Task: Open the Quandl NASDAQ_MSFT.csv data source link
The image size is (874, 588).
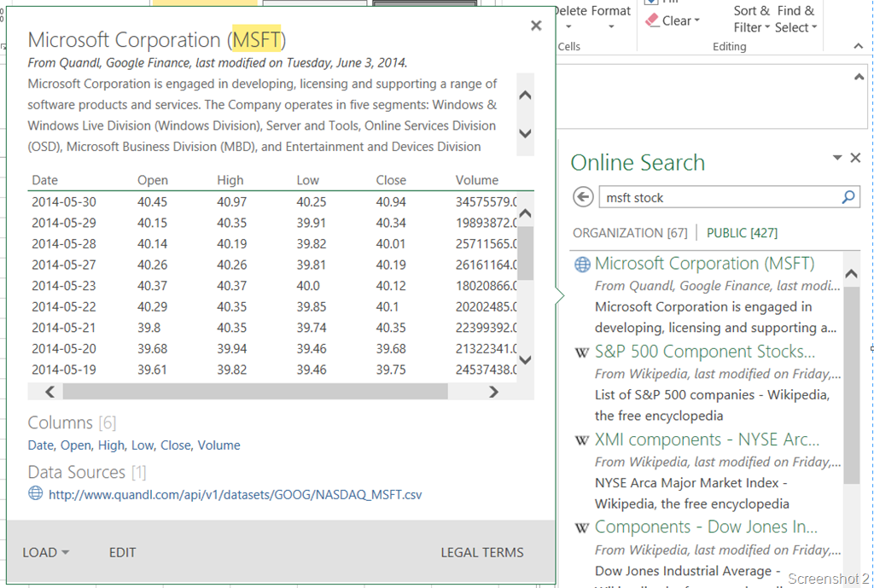Action: tap(235, 494)
